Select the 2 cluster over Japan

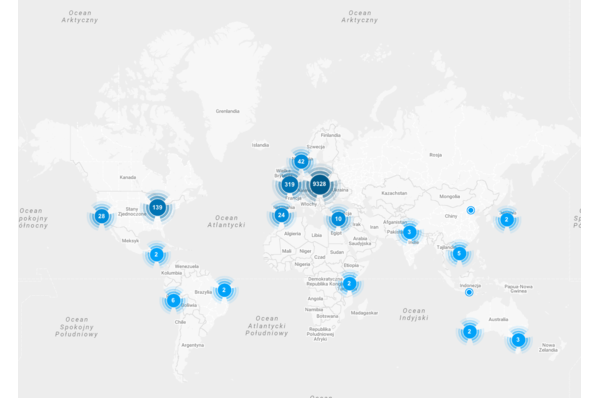[x=506, y=219]
